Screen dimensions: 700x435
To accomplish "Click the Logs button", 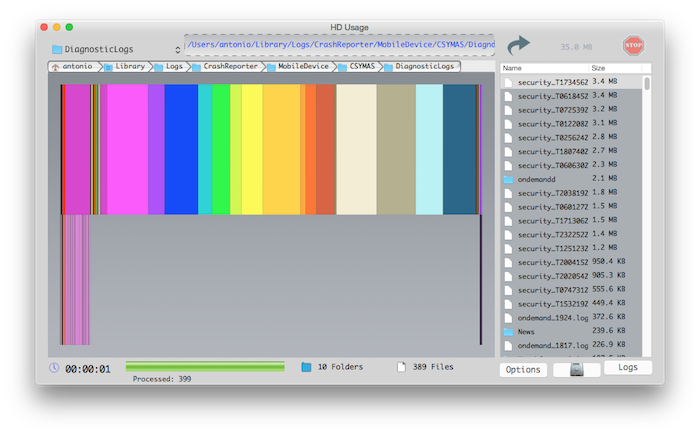I will click(x=628, y=368).
